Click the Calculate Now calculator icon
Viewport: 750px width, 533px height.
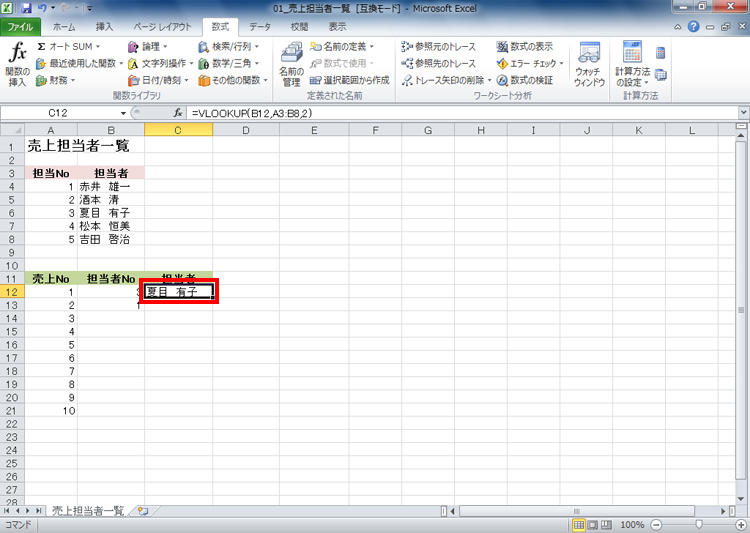661,53
